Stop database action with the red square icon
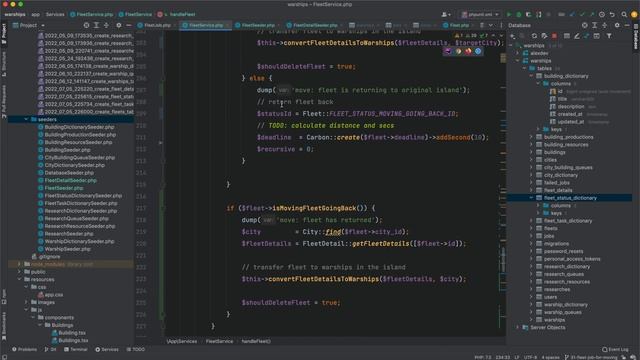The image size is (640, 360). [554, 36]
